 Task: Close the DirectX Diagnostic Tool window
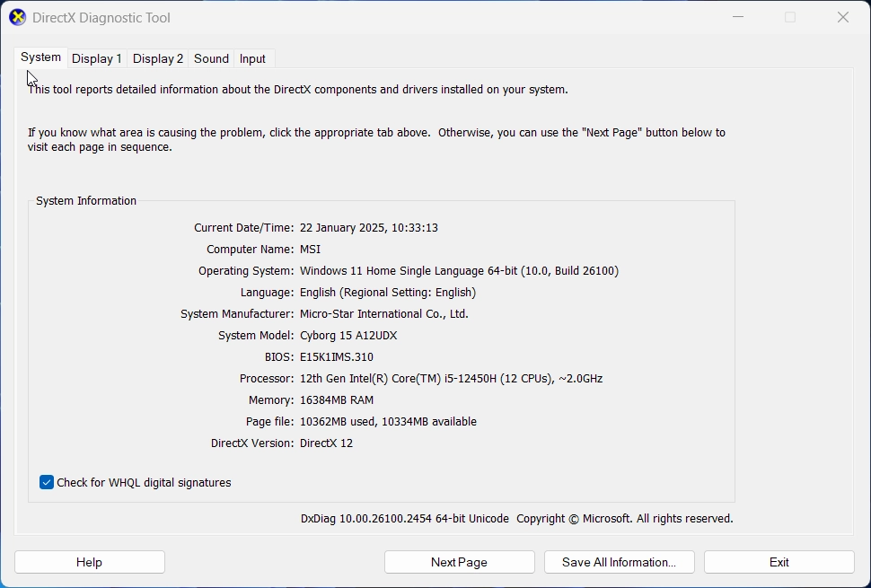843,17
